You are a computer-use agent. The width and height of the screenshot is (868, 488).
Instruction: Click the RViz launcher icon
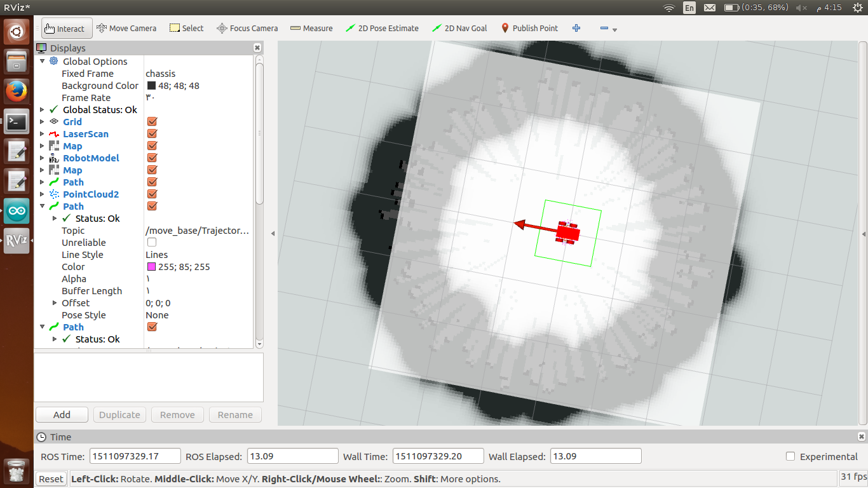pos(17,241)
